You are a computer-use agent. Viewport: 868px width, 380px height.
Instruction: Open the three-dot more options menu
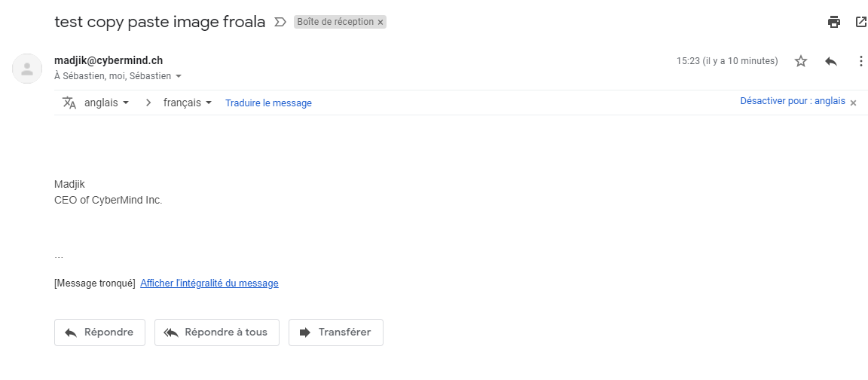pos(861,61)
